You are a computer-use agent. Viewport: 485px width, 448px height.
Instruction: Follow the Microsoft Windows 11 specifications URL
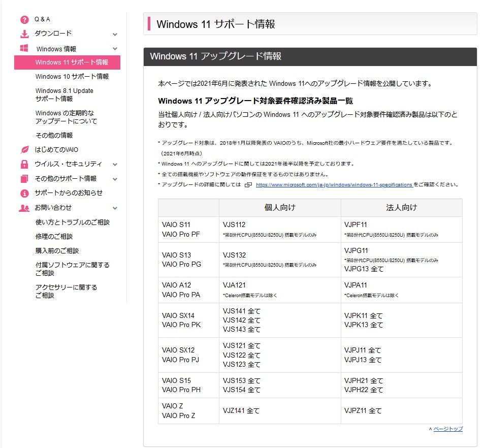pos(334,185)
